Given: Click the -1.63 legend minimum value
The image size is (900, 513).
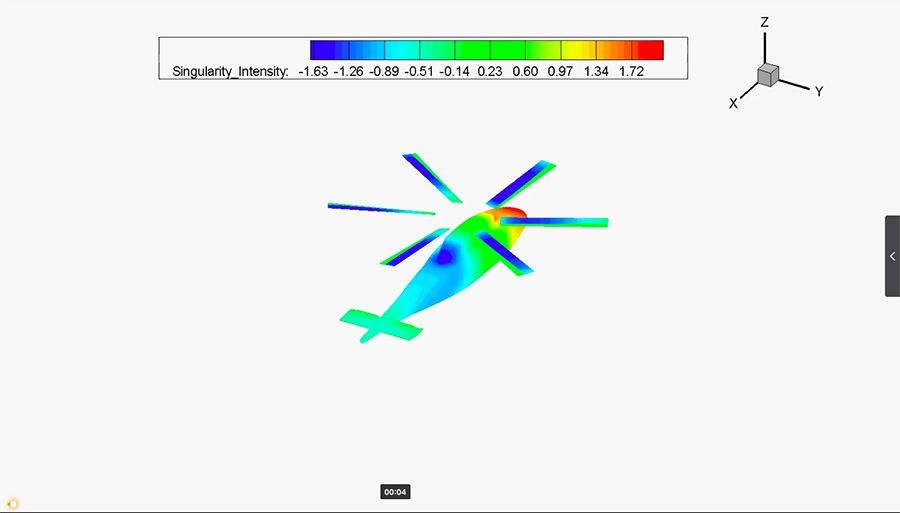Looking at the screenshot, I should (315, 72).
